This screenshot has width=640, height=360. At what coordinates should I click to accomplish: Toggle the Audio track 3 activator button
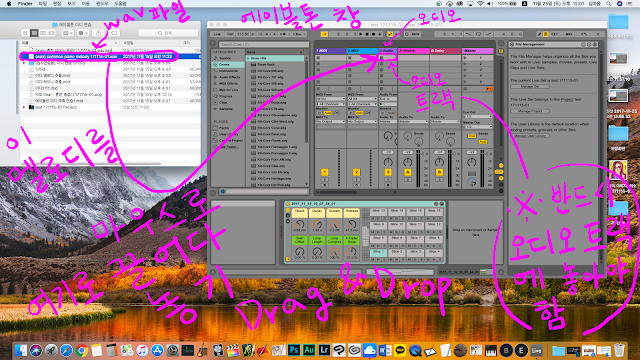388,172
